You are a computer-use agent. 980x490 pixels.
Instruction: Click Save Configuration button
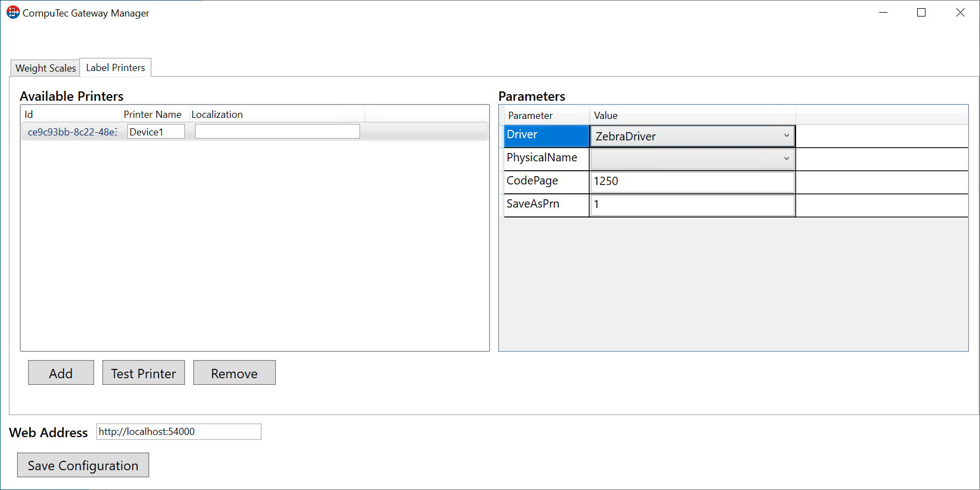[x=83, y=465]
